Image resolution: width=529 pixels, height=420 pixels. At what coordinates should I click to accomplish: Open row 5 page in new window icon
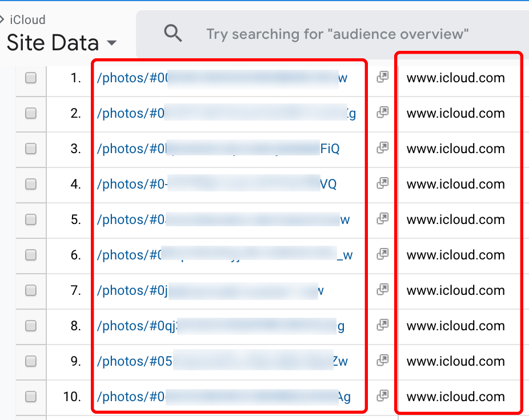point(383,219)
